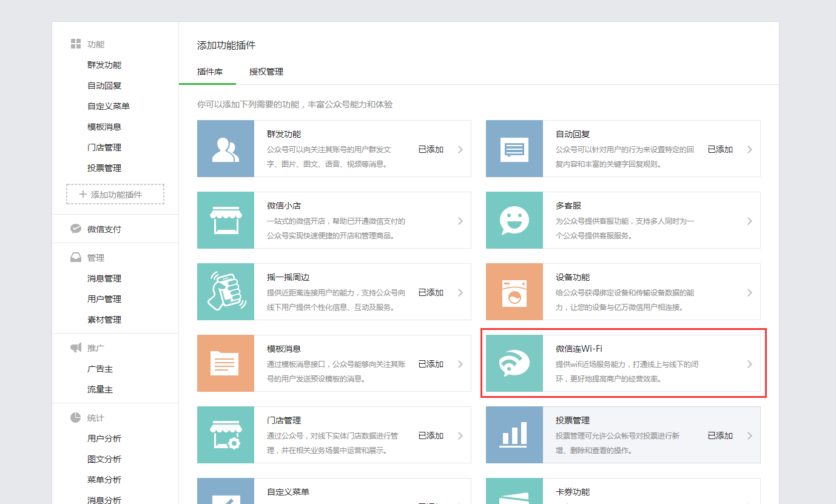Open 多客服 card via its right chevron
Image resolution: width=836 pixels, height=504 pixels.
tap(750, 221)
